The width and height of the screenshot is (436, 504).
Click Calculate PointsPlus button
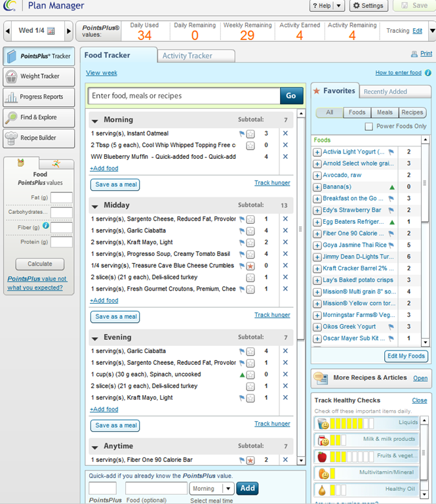[x=40, y=264]
